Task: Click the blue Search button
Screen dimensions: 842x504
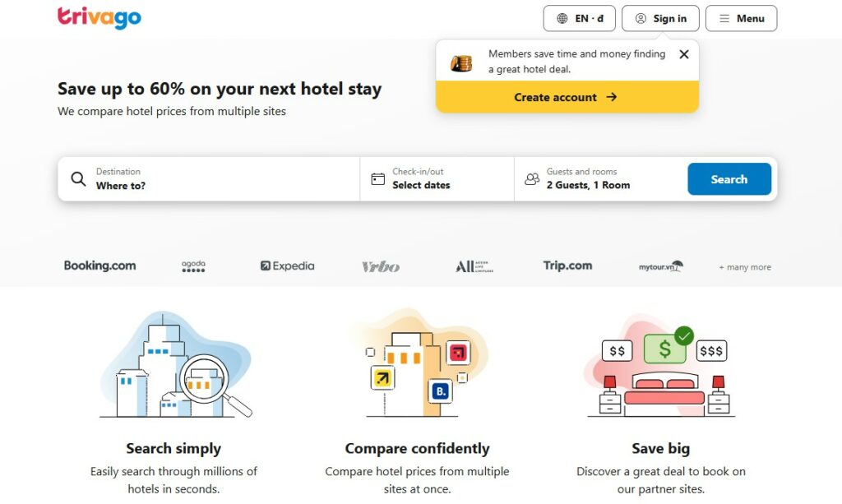Action: [729, 178]
